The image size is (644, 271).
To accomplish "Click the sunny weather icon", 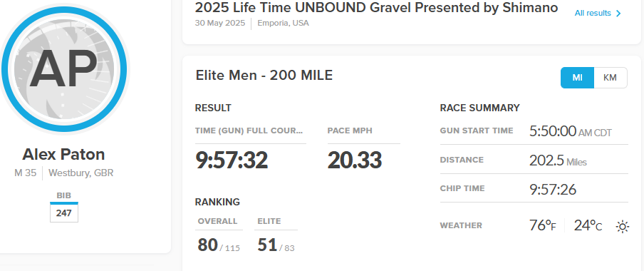I will coord(622,227).
